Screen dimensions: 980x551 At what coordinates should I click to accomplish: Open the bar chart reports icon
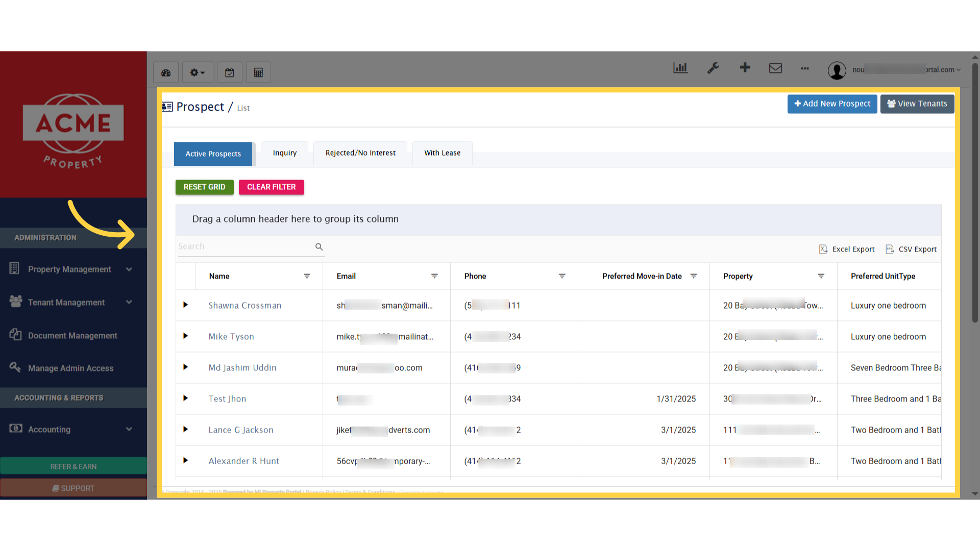tap(680, 68)
